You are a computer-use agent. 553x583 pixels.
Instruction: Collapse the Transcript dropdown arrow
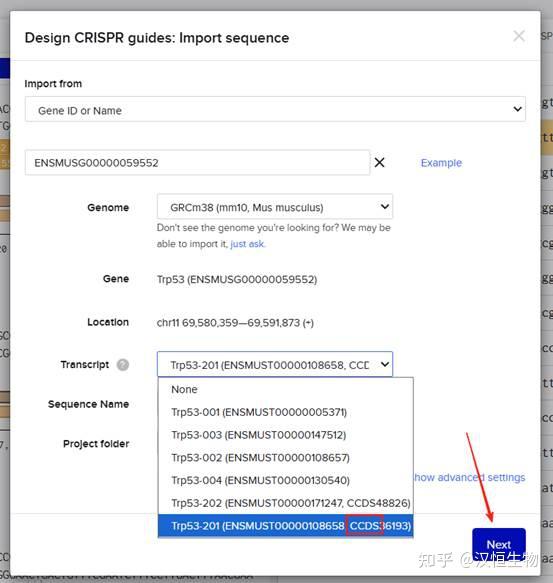385,364
